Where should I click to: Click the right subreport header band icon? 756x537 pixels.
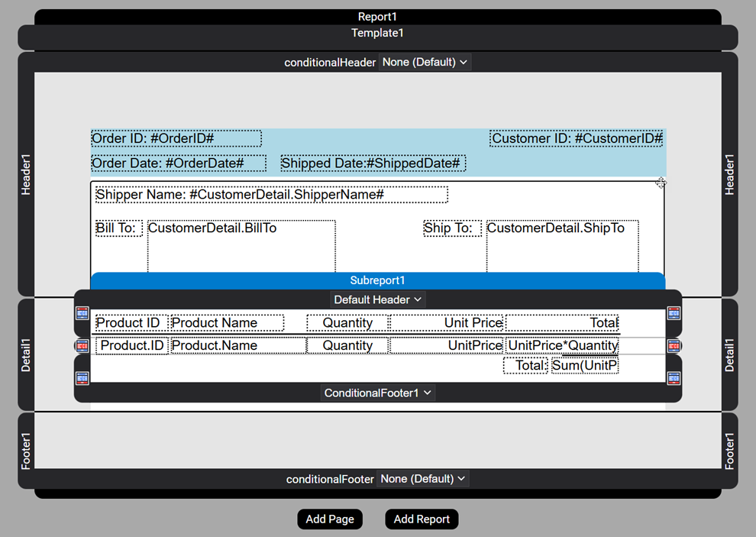pyautogui.click(x=674, y=313)
